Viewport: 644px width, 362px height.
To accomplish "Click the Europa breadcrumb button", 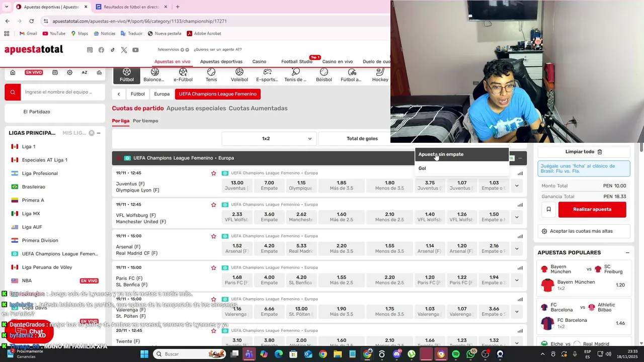I will pos(162,94).
